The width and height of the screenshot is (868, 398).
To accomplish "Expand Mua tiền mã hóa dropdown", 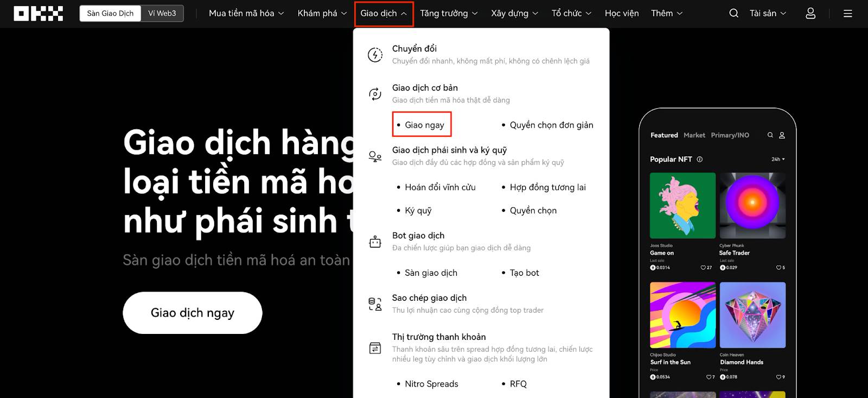I will pyautogui.click(x=246, y=13).
